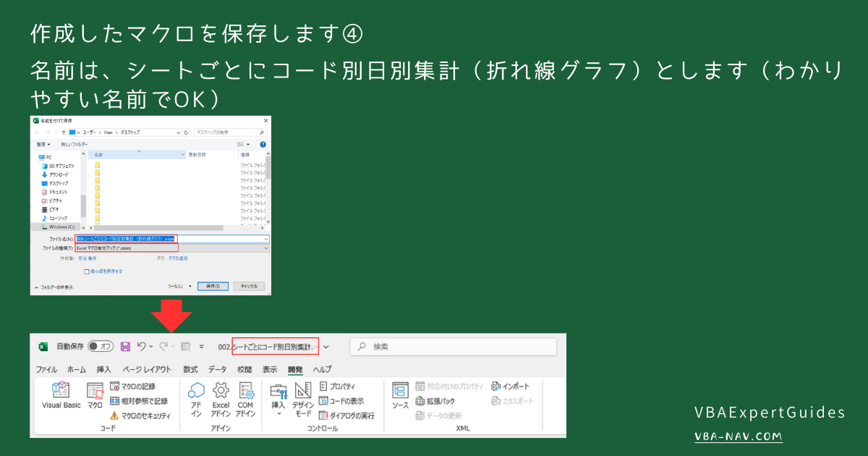
Task: Open the ファイル menu
Action: pos(46,369)
